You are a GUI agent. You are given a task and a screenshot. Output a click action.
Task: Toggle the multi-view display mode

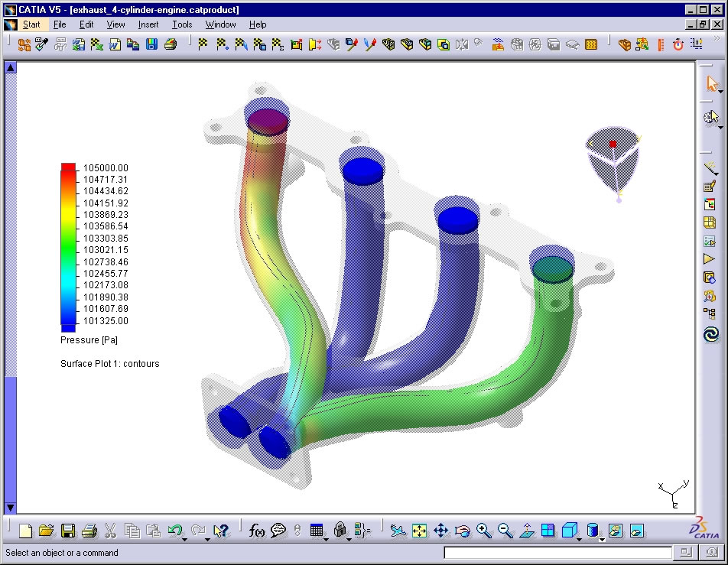point(548,530)
